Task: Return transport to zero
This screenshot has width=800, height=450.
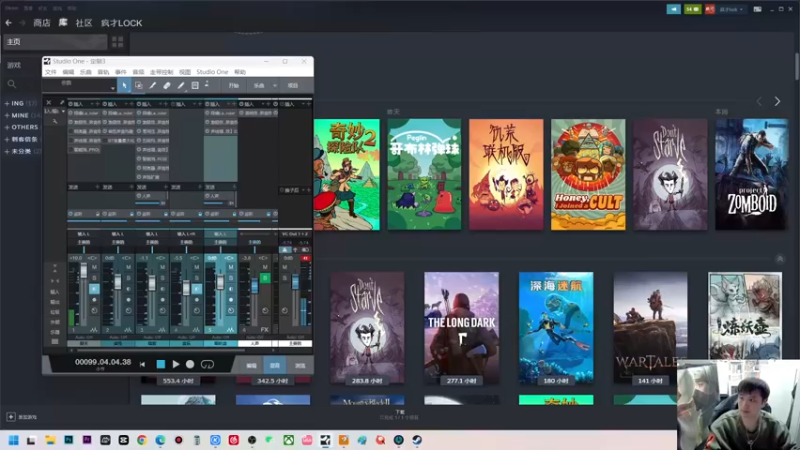Action: point(142,364)
